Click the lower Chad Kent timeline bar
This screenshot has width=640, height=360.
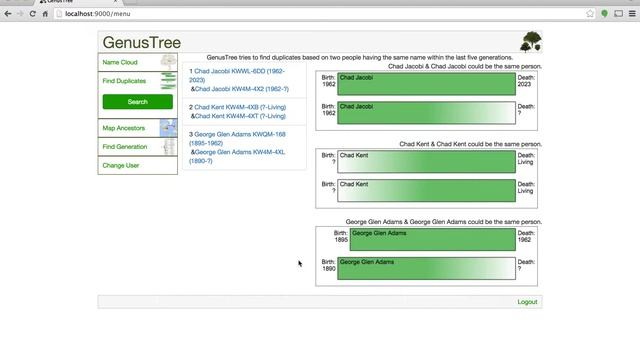point(427,191)
